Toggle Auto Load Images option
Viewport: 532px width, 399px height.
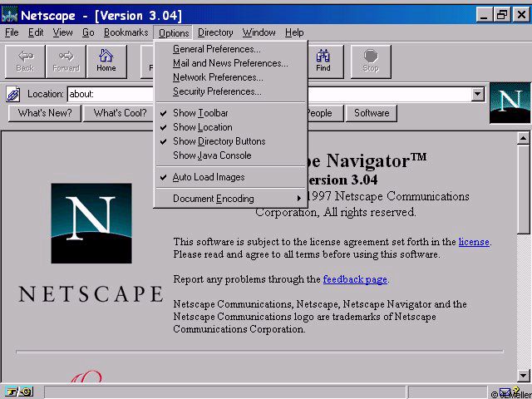(231, 177)
